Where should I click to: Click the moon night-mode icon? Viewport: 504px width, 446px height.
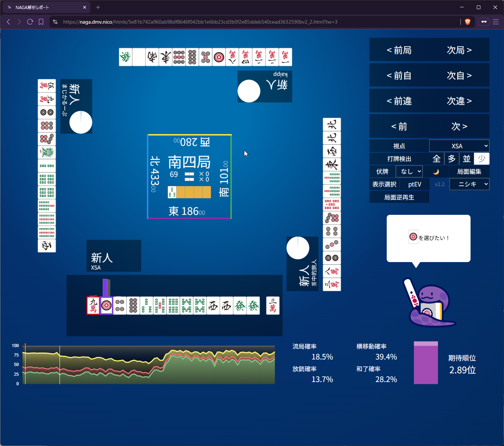[436, 172]
